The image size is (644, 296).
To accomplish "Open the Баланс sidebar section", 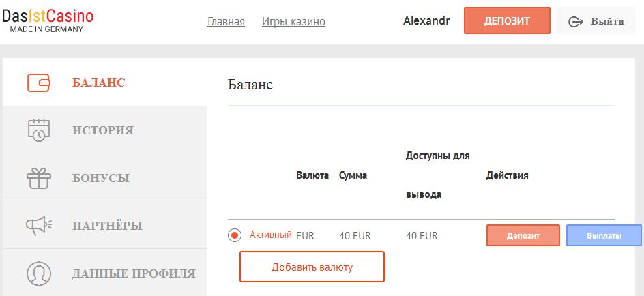I will click(98, 83).
